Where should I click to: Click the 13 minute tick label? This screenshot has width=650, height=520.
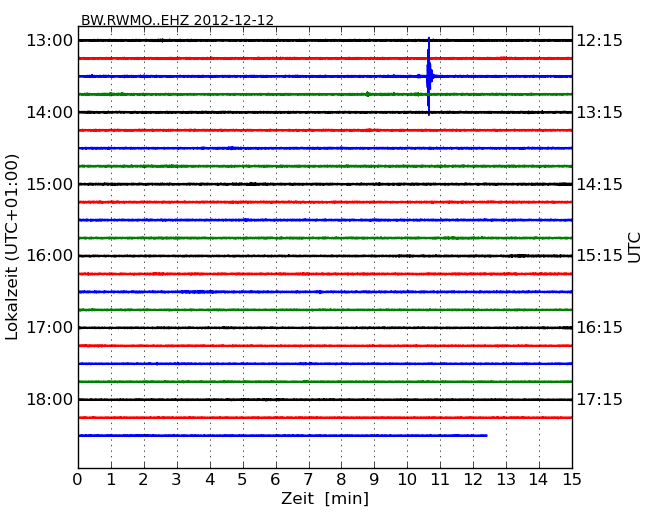pyautogui.click(x=506, y=480)
